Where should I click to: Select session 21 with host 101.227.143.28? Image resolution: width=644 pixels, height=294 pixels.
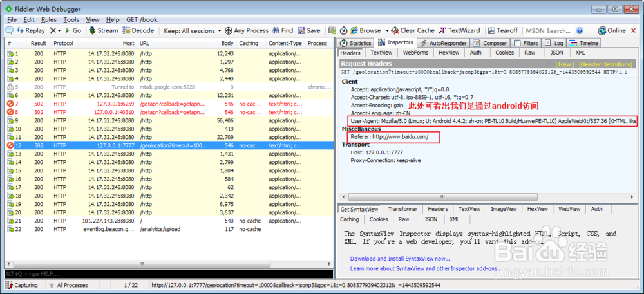point(168,221)
